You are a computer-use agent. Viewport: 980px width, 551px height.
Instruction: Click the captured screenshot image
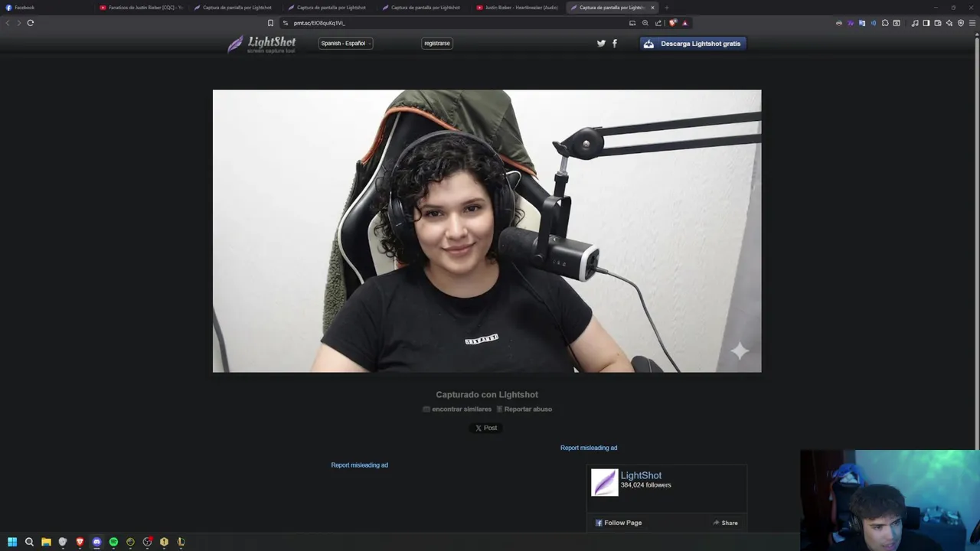(x=487, y=231)
